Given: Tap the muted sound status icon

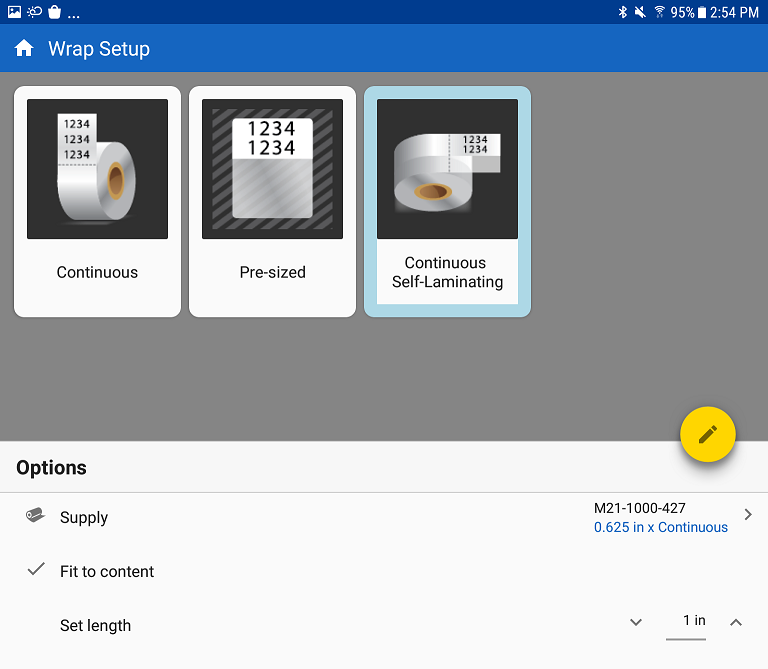Looking at the screenshot, I should (640, 12).
